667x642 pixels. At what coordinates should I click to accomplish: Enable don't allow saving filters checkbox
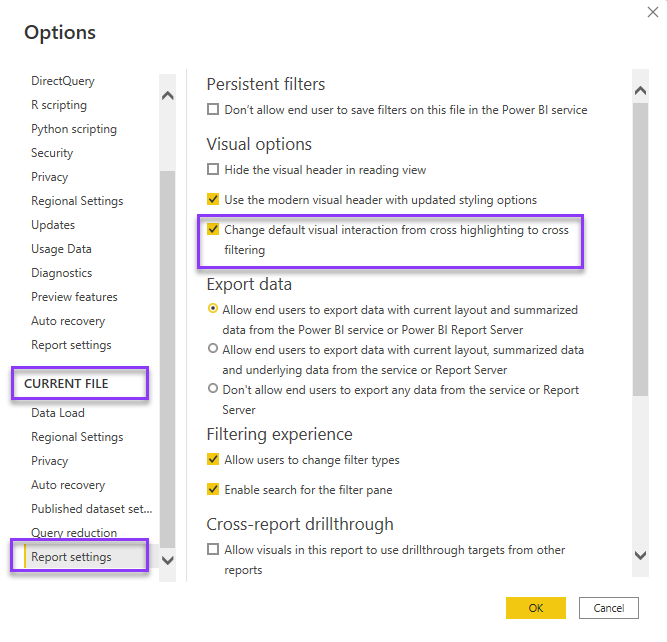(213, 109)
